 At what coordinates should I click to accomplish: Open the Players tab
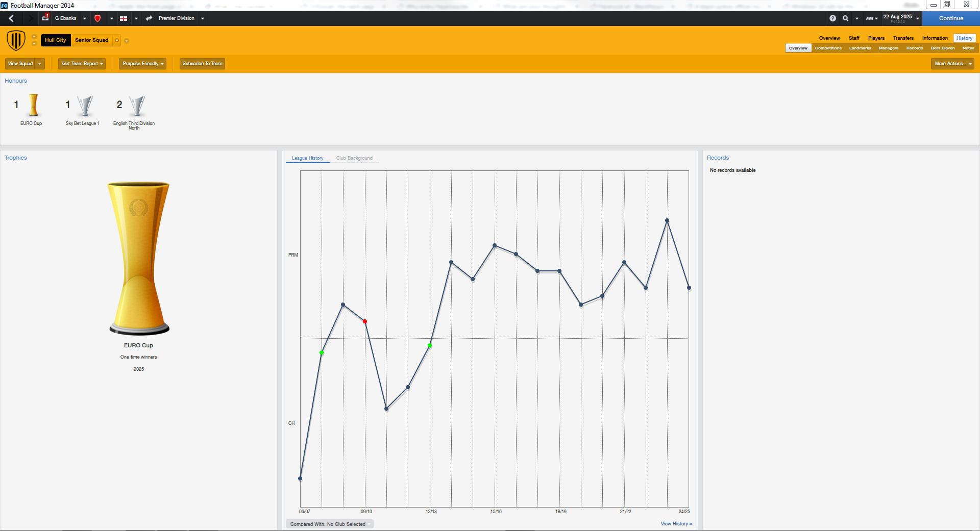[876, 38]
